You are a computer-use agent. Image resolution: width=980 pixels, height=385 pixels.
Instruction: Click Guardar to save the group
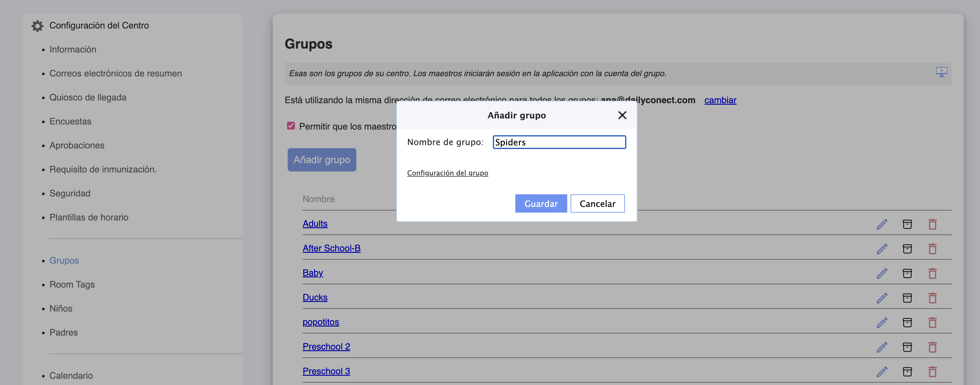[541, 204]
